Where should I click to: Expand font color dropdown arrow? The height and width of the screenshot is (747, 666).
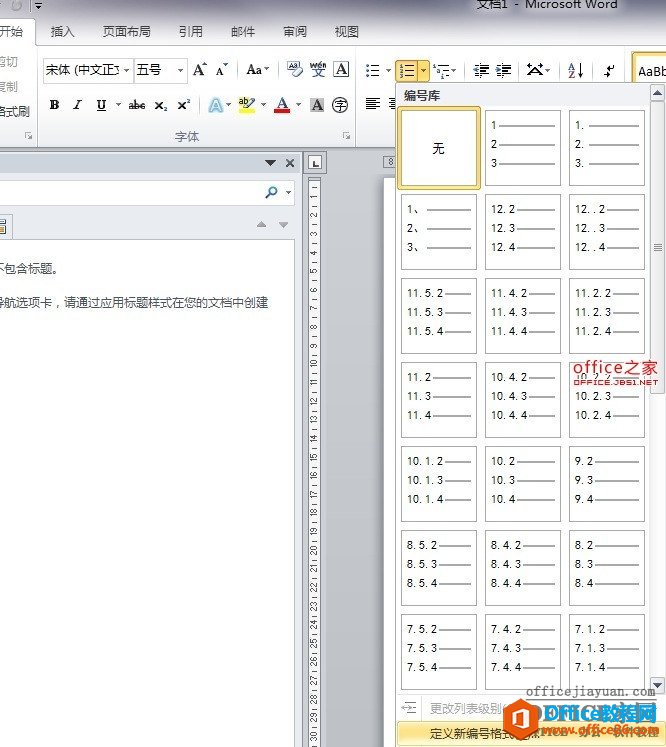[299, 104]
